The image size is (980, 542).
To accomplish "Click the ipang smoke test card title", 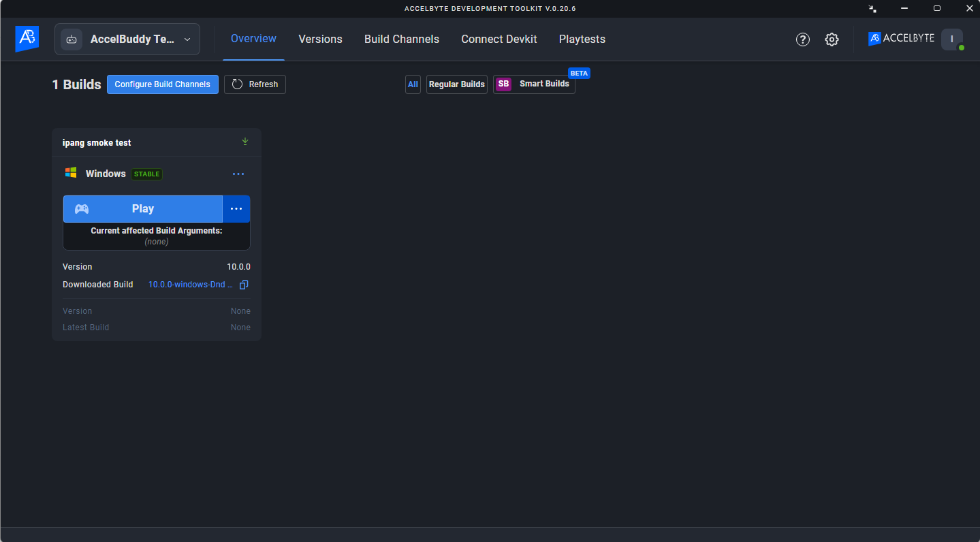I will point(97,143).
